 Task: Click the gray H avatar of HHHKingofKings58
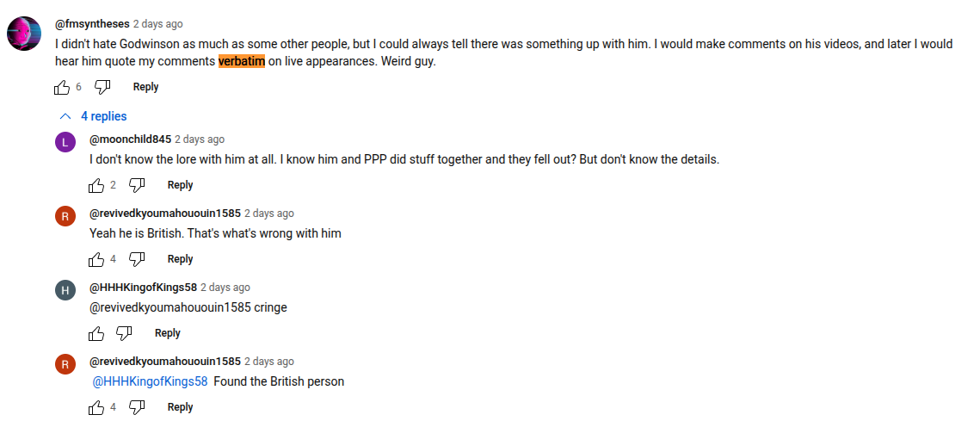pyautogui.click(x=65, y=290)
